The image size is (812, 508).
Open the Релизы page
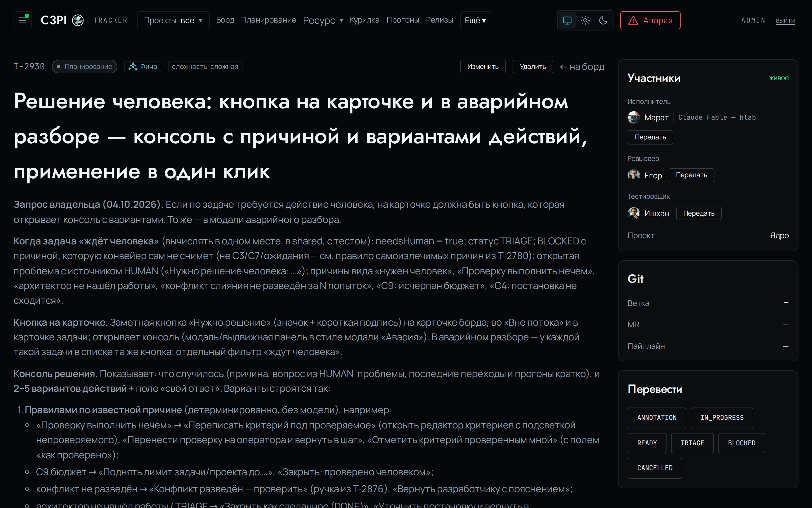(x=439, y=20)
